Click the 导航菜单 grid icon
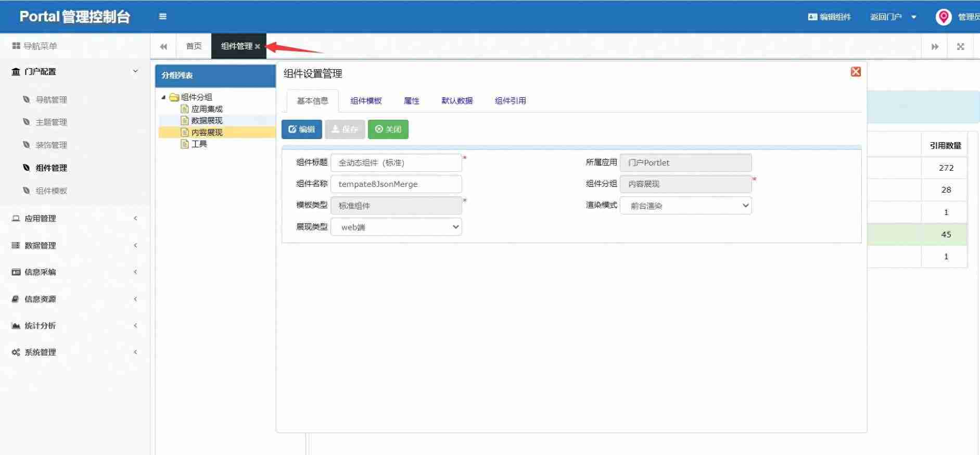This screenshot has width=980, height=455. click(16, 46)
